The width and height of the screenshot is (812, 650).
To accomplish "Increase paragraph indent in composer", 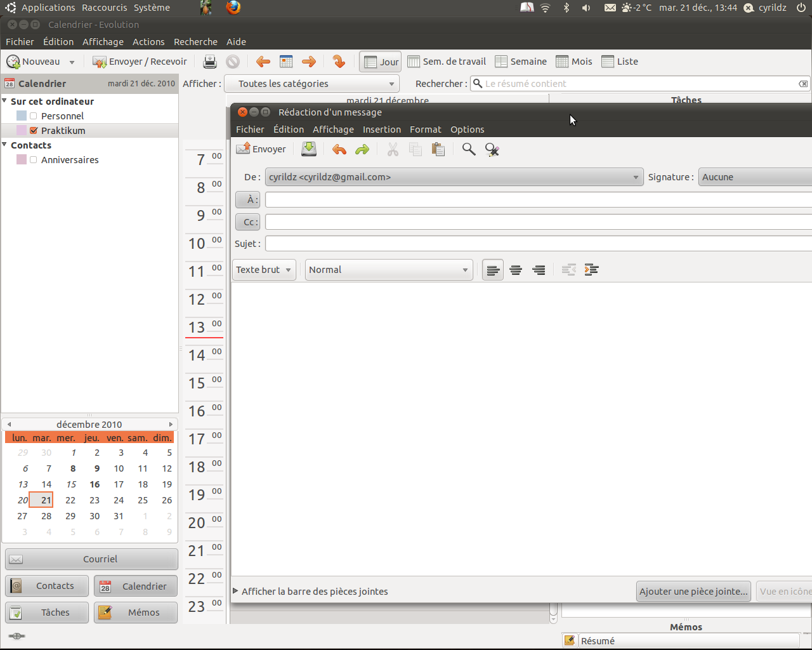I will [x=591, y=270].
